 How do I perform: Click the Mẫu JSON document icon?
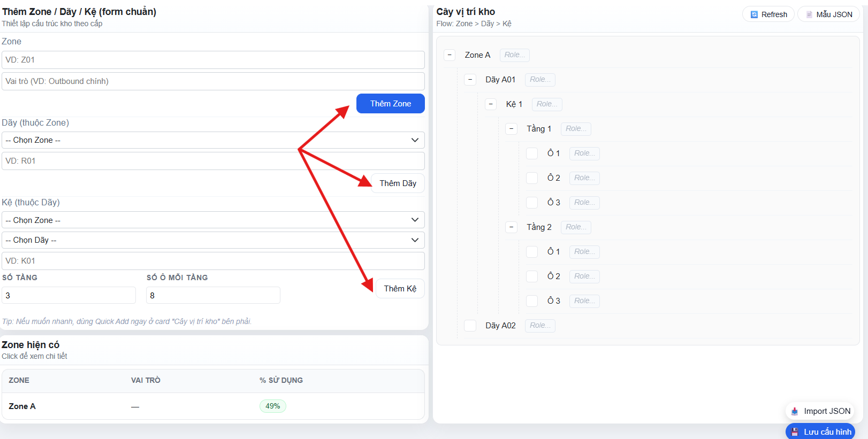809,14
